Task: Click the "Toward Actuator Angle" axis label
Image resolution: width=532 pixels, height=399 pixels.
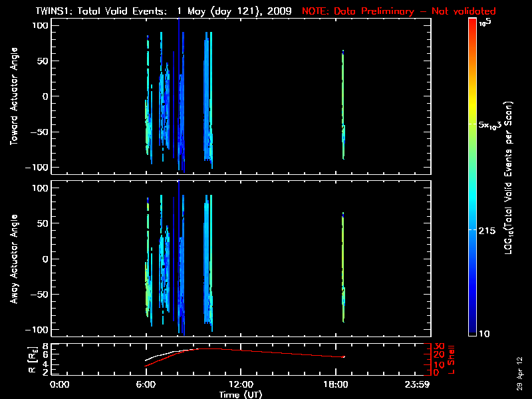Action: [13, 96]
